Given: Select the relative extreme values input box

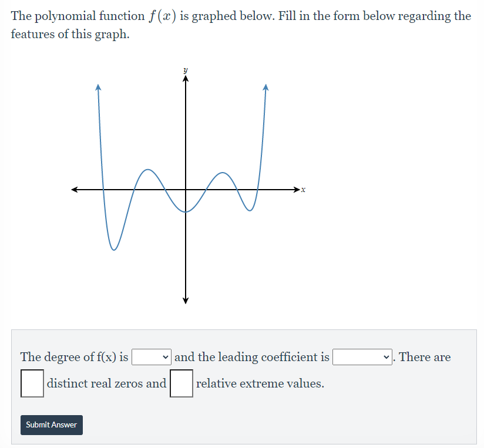Looking at the screenshot, I should [x=181, y=383].
